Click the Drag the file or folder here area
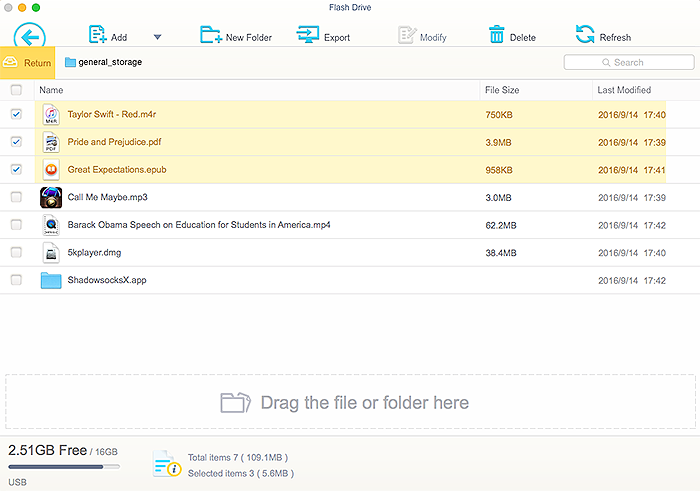 350,402
